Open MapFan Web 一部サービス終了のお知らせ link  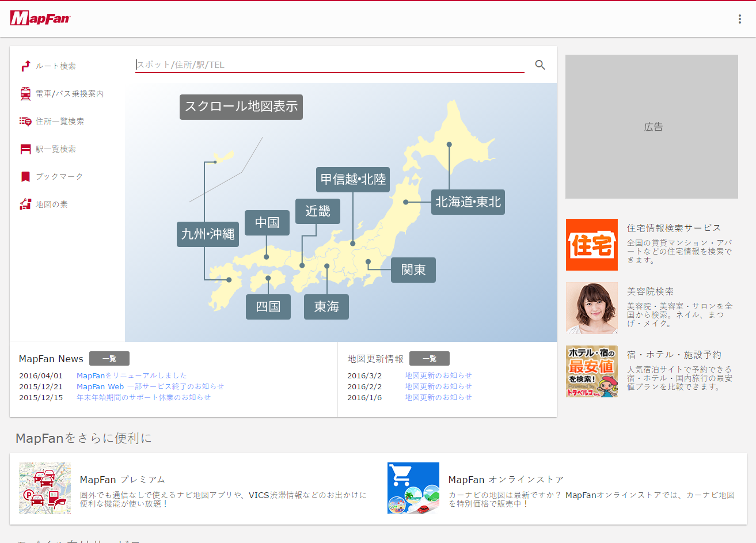[x=150, y=386]
